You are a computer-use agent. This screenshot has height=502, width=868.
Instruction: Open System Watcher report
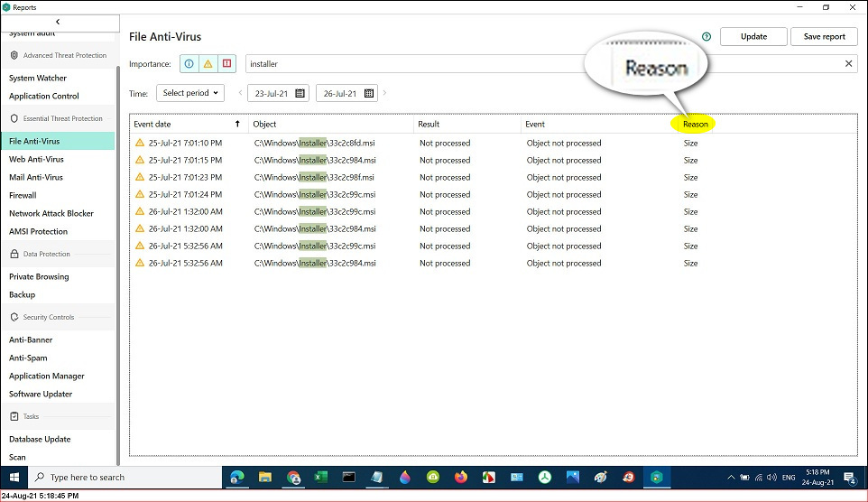click(38, 79)
